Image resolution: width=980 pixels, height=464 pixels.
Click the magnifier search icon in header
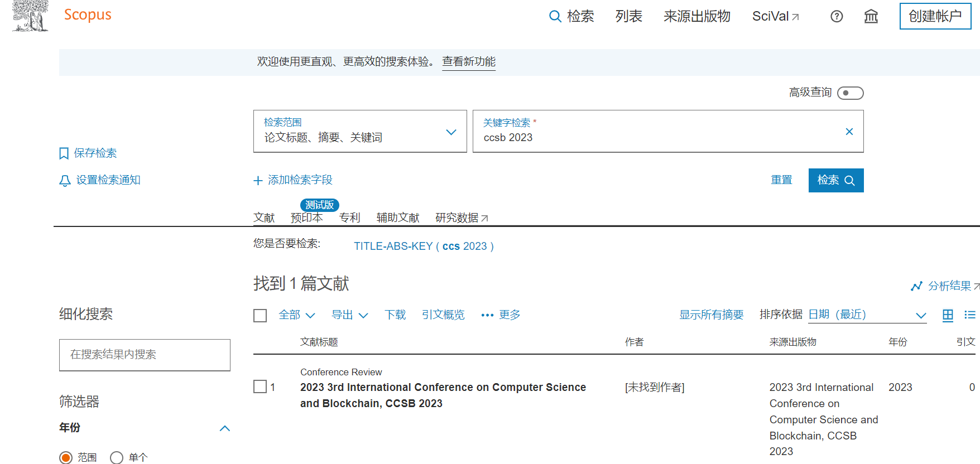coord(555,16)
